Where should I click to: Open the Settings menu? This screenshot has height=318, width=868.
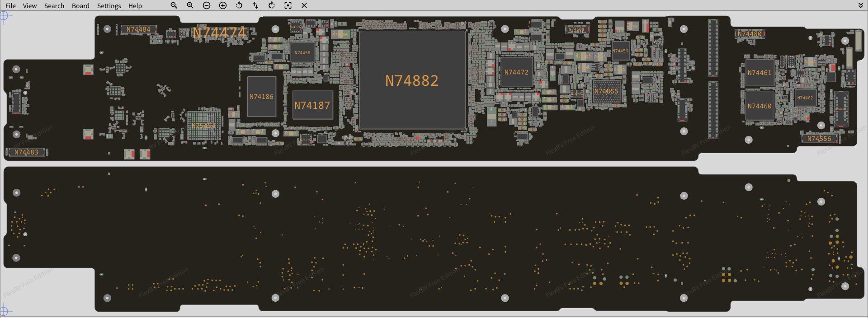(x=109, y=6)
